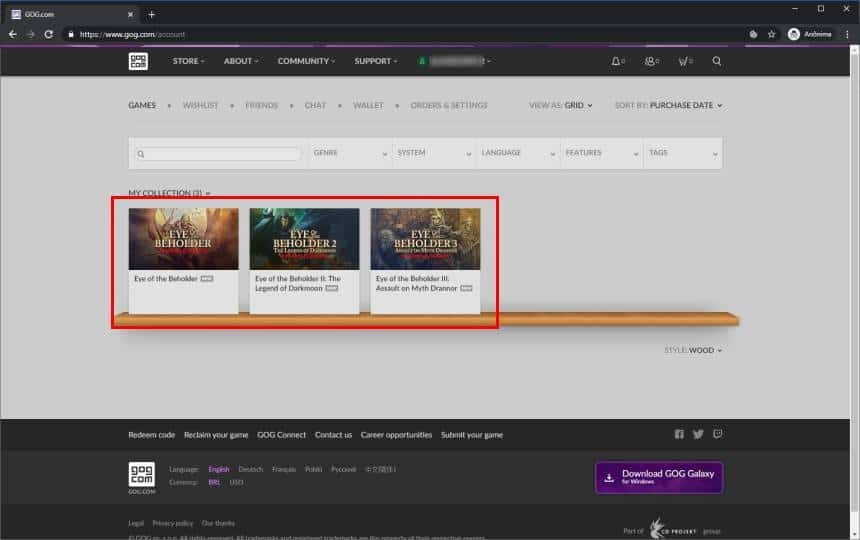
Task: Open the Eye of the Beholder 2 cover
Action: tap(304, 239)
